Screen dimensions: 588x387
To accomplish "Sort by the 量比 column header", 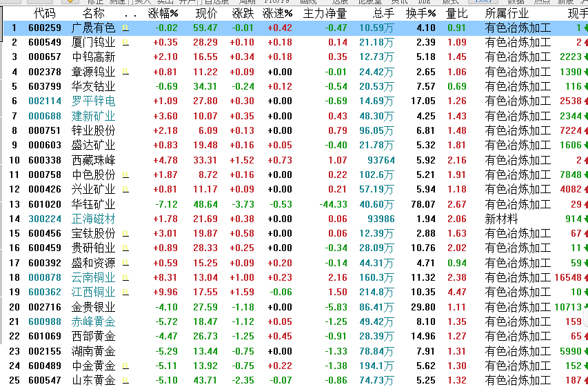I will [457, 14].
